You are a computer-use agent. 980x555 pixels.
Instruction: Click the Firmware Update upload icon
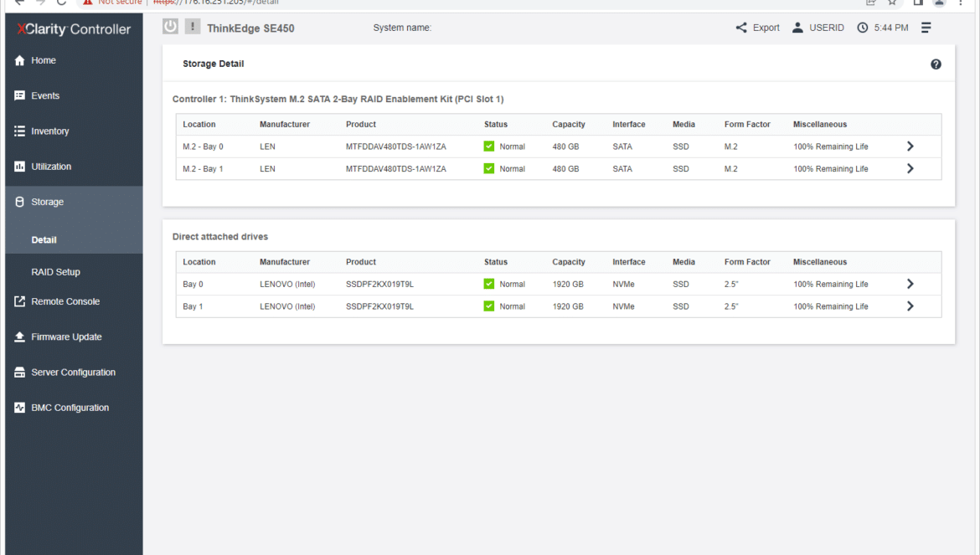(x=19, y=337)
